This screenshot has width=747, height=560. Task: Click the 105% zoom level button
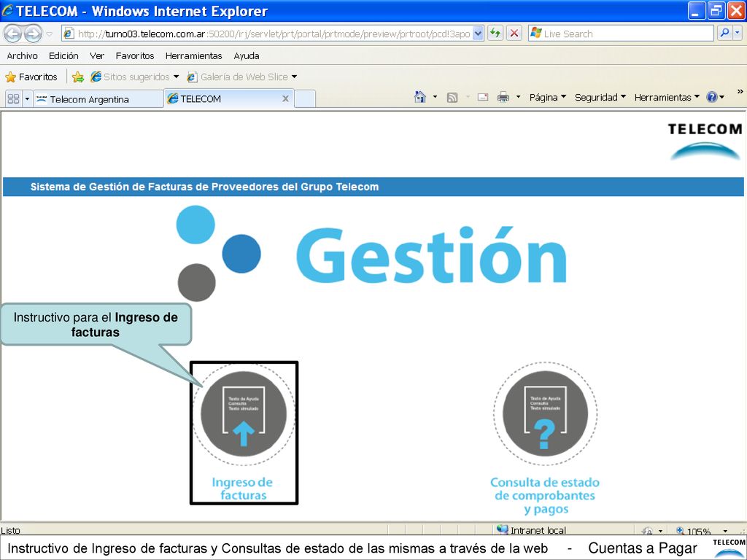tap(694, 531)
